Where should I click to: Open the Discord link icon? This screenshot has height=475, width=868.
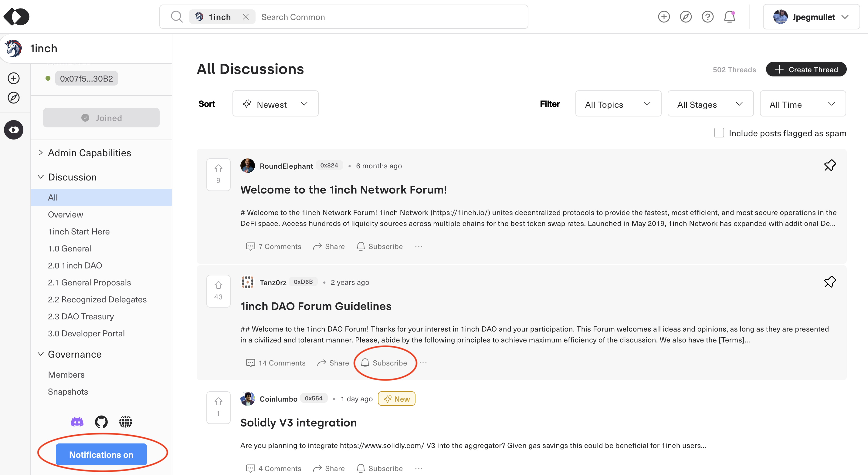77,422
